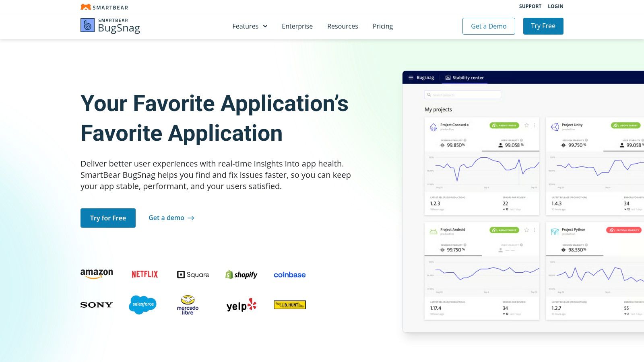Click the Square logo
Screen dimensions: 644x362
click(x=193, y=275)
